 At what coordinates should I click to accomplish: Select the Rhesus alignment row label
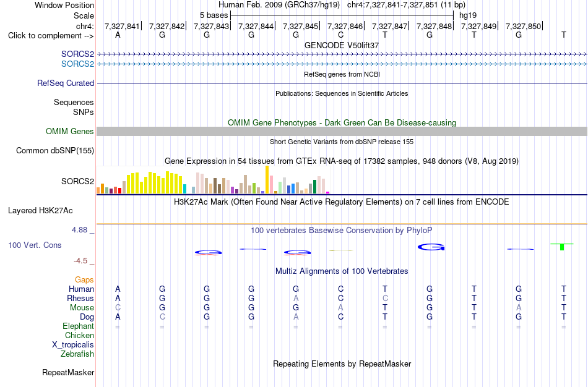(x=80, y=298)
